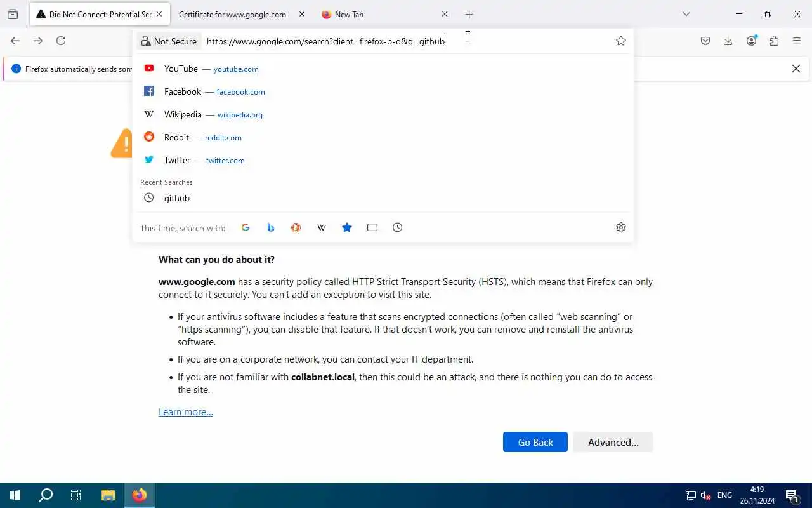The width and height of the screenshot is (812, 508).
Task: Search in History clock icon
Action: coord(398,227)
